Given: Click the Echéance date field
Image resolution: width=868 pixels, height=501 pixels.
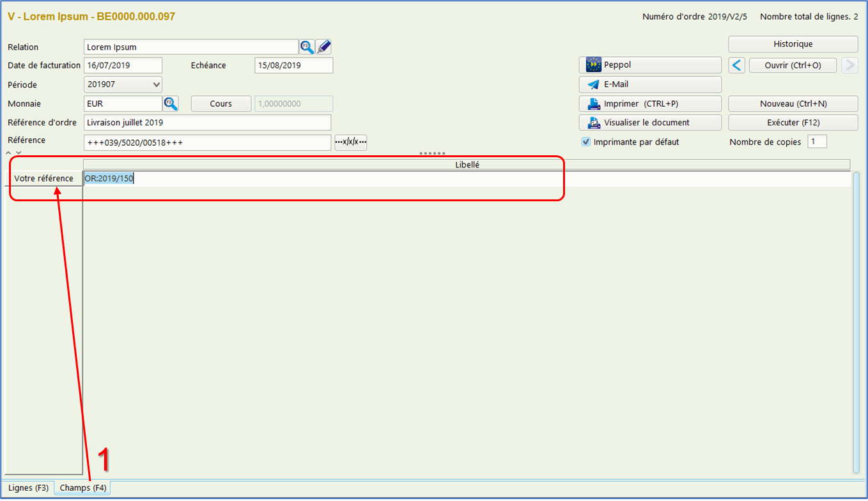Looking at the screenshot, I should pyautogui.click(x=294, y=65).
